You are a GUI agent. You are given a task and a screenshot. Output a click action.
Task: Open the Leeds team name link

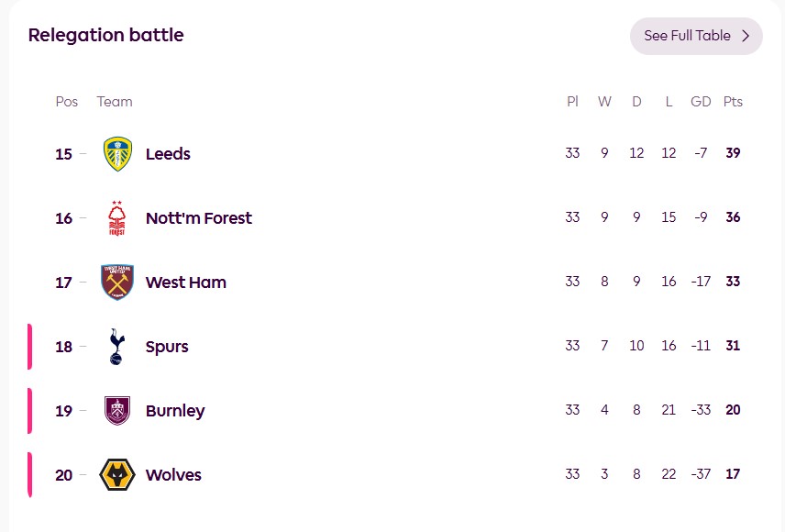(168, 154)
